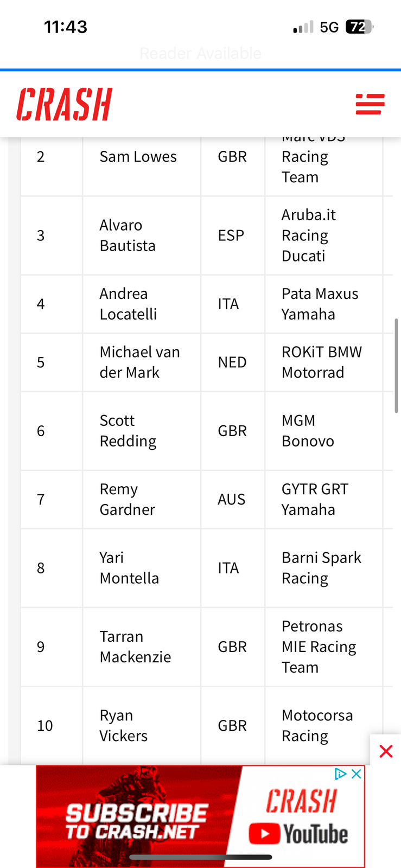Viewport: 401px width, 868px height.
Task: Click the page scrollbar on right edge
Action: 397,366
